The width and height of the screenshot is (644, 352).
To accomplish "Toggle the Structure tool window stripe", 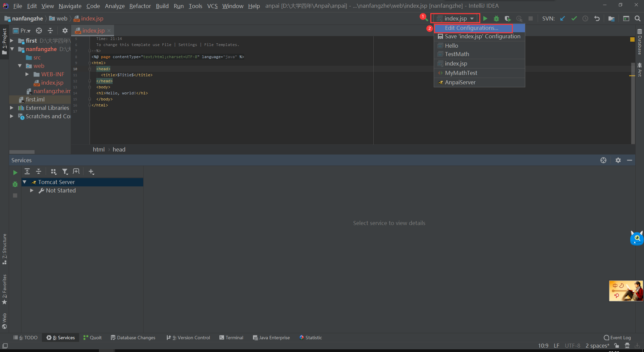I will pos(4,249).
